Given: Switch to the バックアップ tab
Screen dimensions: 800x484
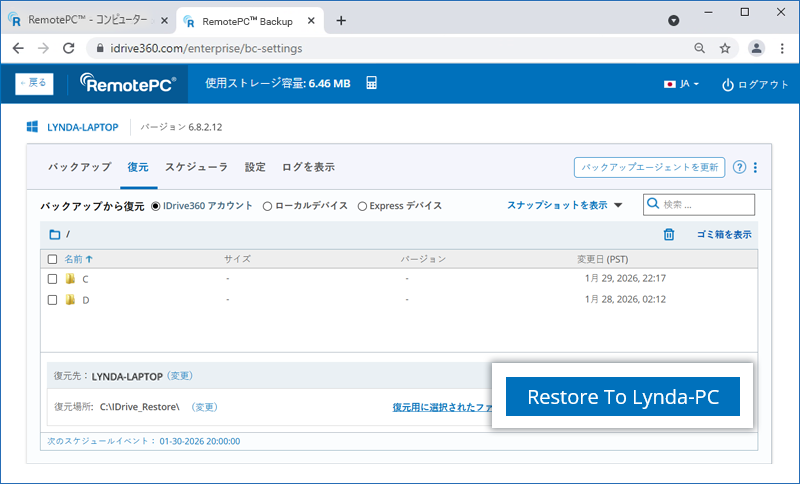Looking at the screenshot, I should pos(80,167).
